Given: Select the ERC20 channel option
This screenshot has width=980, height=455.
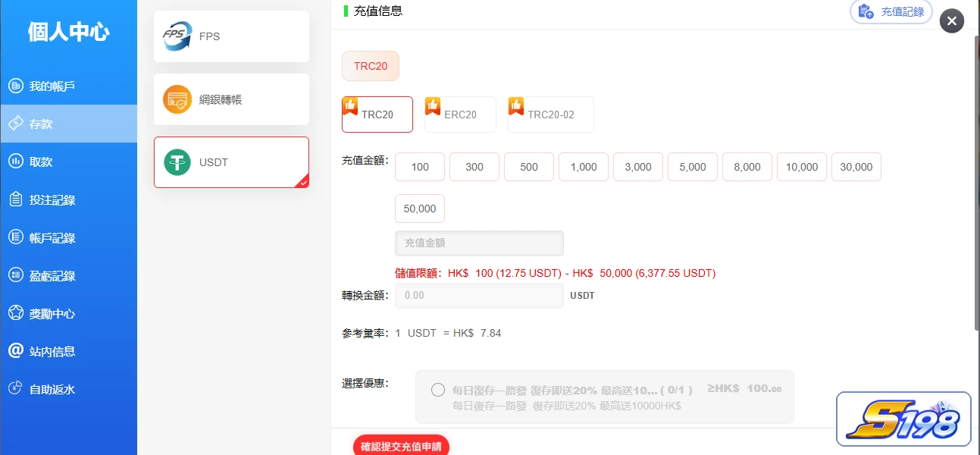Looking at the screenshot, I should tap(460, 115).
